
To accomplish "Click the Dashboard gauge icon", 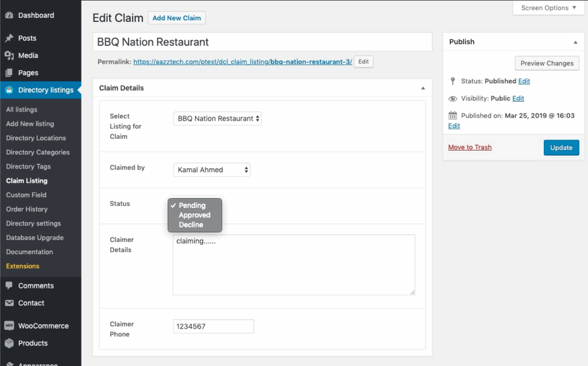I will pos(9,16).
